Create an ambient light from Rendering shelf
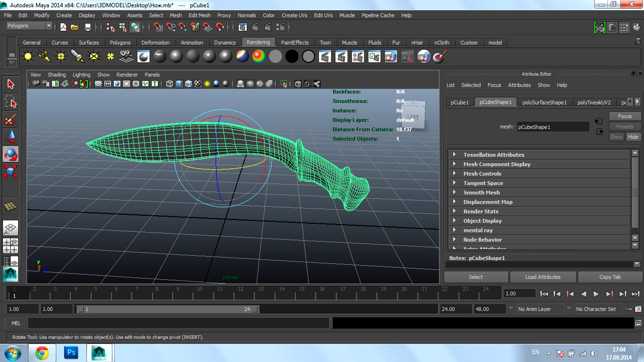This screenshot has height=362, width=644. pos(28,57)
